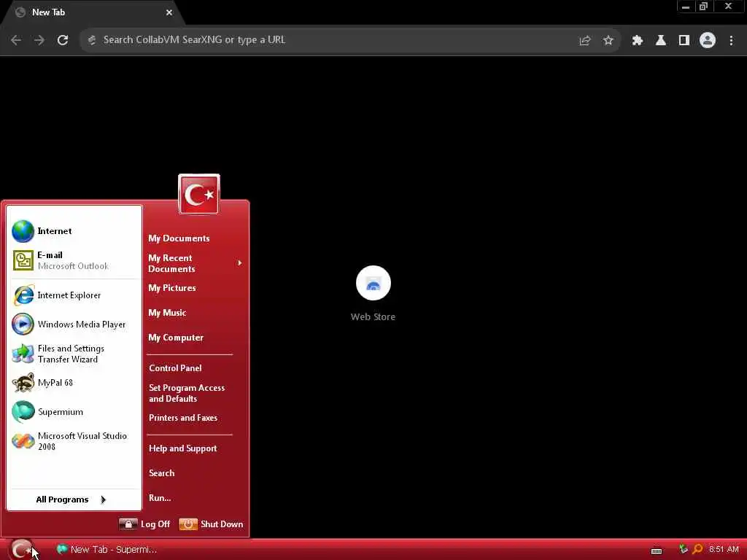This screenshot has height=560, width=747.
Task: Open the browser profile avatar
Action: pyautogui.click(x=708, y=41)
